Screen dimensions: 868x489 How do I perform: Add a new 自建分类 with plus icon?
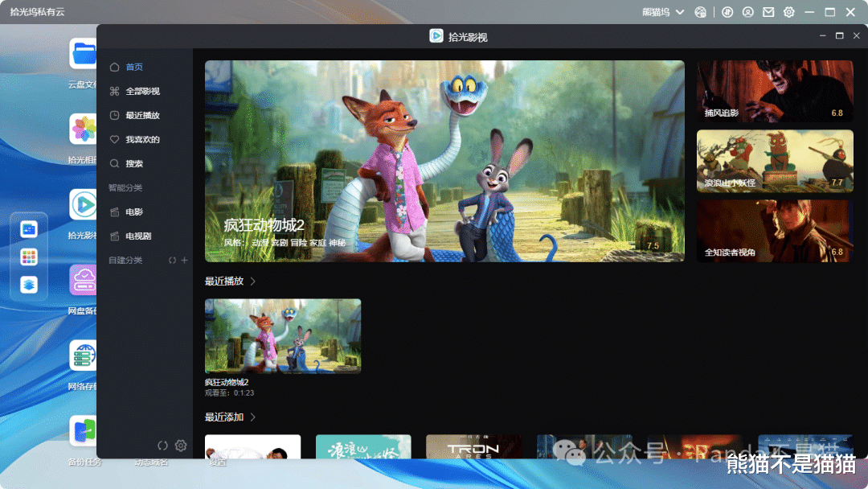coord(184,261)
